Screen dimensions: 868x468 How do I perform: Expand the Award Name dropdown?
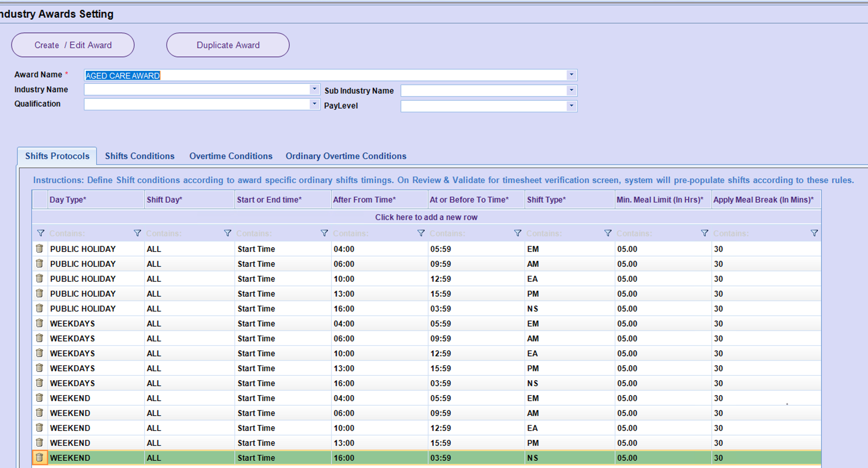point(571,75)
